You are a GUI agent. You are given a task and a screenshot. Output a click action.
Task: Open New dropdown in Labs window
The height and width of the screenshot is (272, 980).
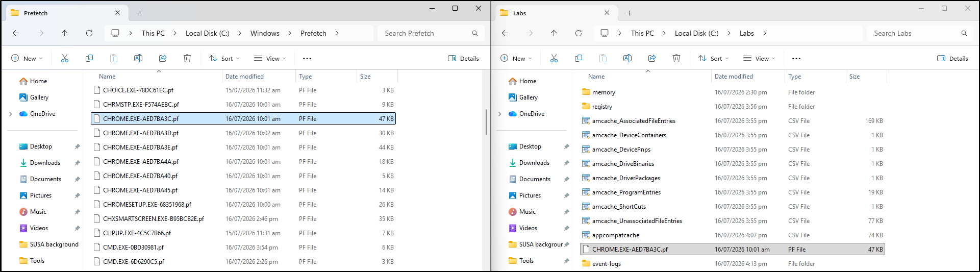[516, 59]
